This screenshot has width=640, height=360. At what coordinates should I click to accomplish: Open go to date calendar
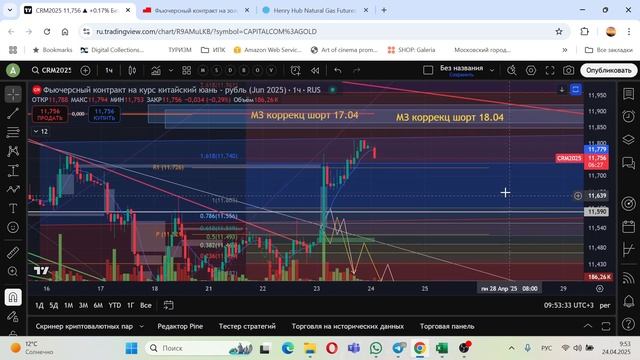pos(168,305)
